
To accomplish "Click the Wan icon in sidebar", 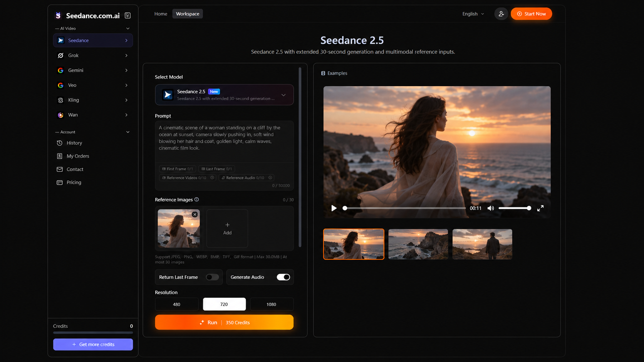I will 60,115.
